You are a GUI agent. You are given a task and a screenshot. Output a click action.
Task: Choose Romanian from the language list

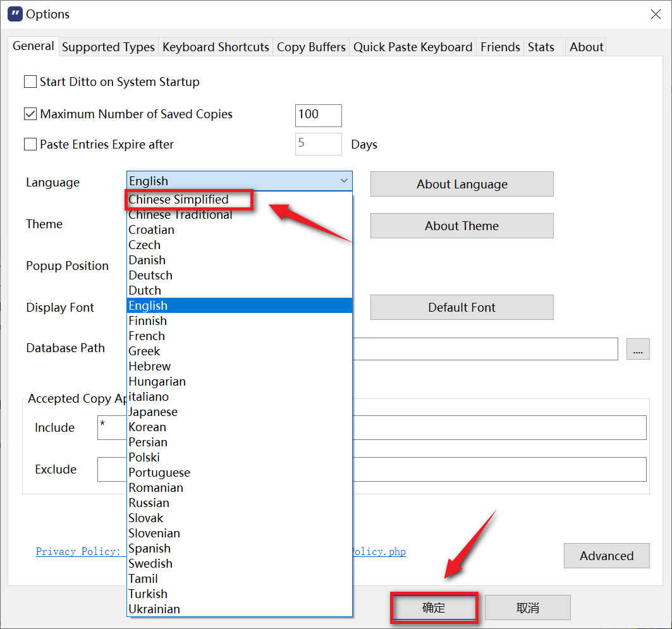click(240, 487)
